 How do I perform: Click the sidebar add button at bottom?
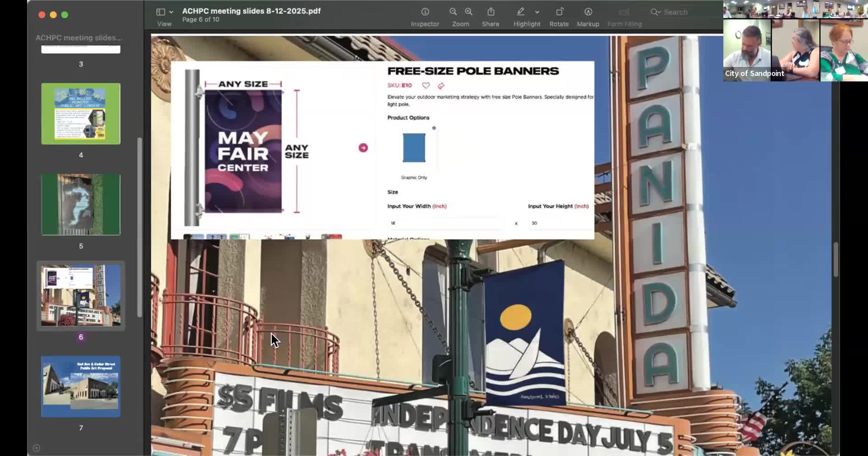[37, 448]
